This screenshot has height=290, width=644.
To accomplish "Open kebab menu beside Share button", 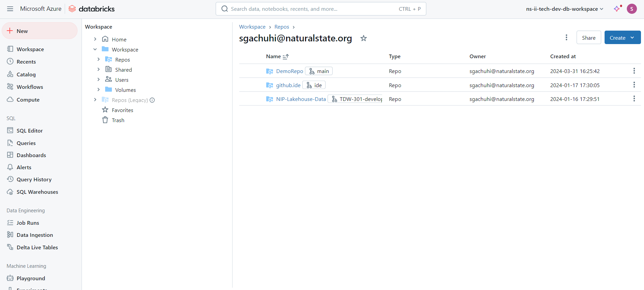I will 566,37.
